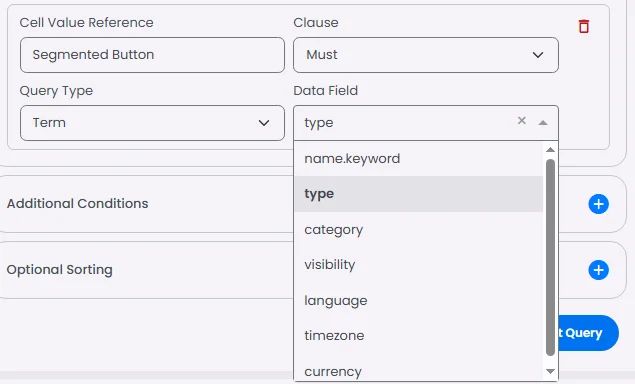635x384 pixels.
Task: Clear the Data Field selection with X
Action: [x=522, y=120]
